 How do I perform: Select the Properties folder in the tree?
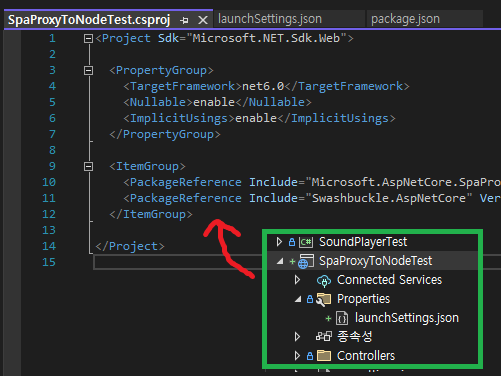(363, 299)
